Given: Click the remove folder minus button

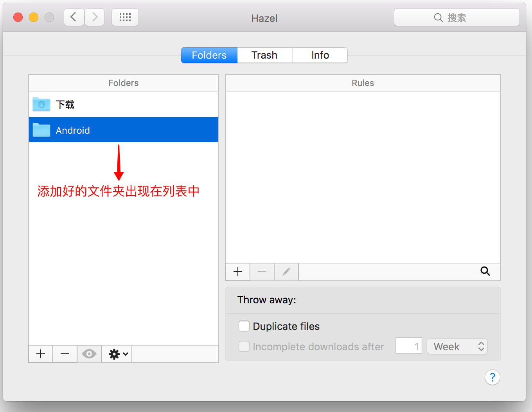Looking at the screenshot, I should click(65, 354).
